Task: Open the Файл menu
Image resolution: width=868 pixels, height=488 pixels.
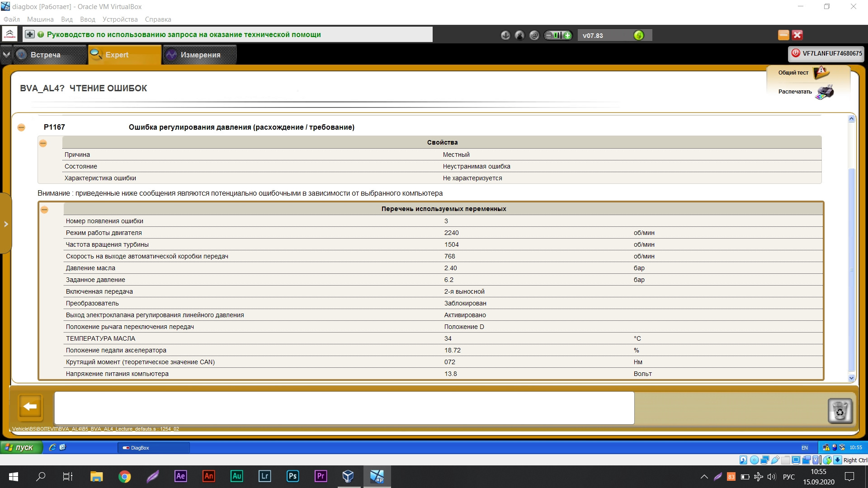Action: (x=12, y=19)
